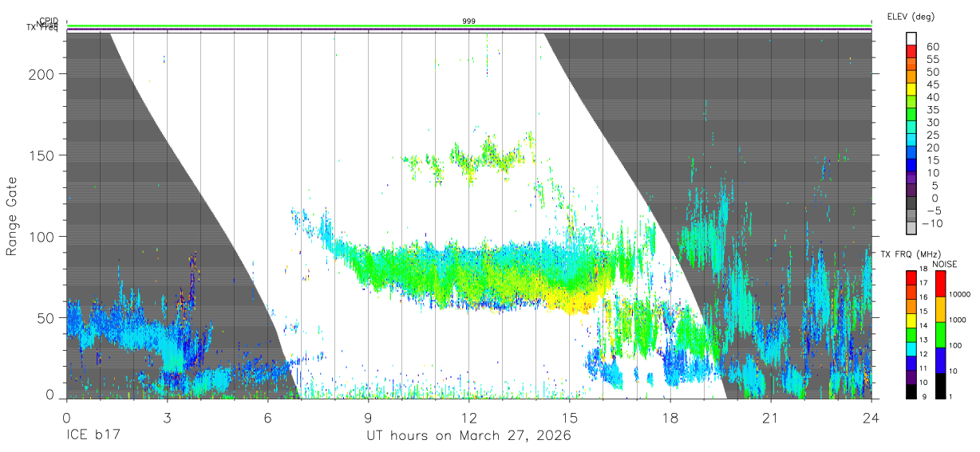Viewport: 980px width, 452px height.
Task: Click the 'Range Gate' y-axis label
Action: tap(12, 216)
